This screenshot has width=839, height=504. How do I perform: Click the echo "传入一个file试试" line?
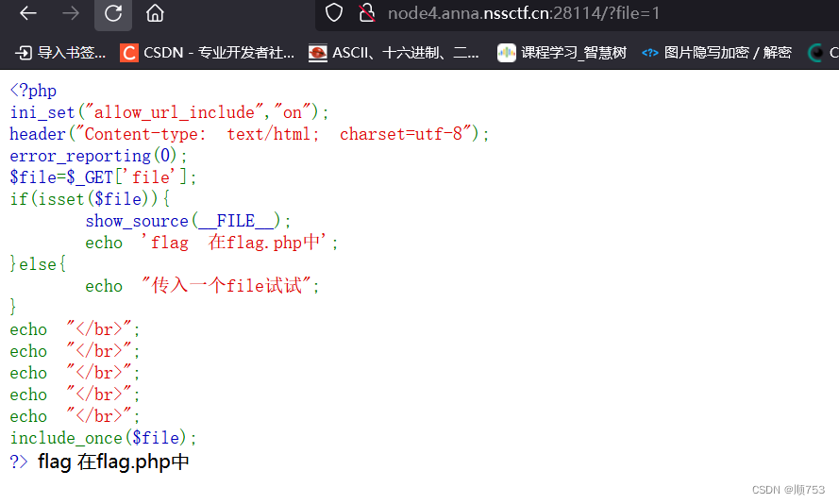click(202, 286)
